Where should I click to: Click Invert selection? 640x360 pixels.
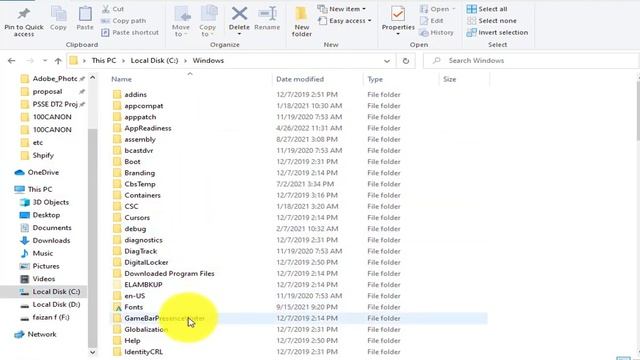497,32
